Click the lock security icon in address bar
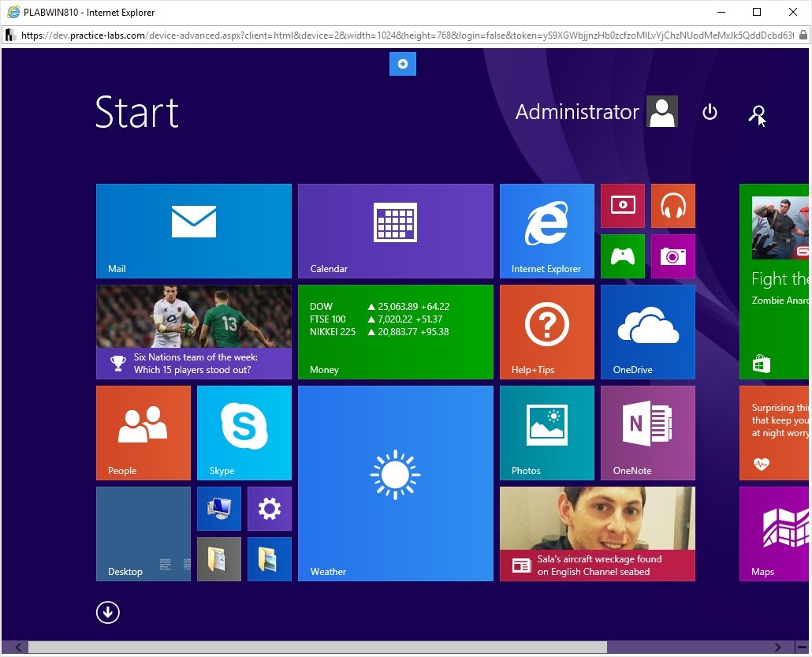Viewport: 812px width, 657px height. (x=803, y=35)
